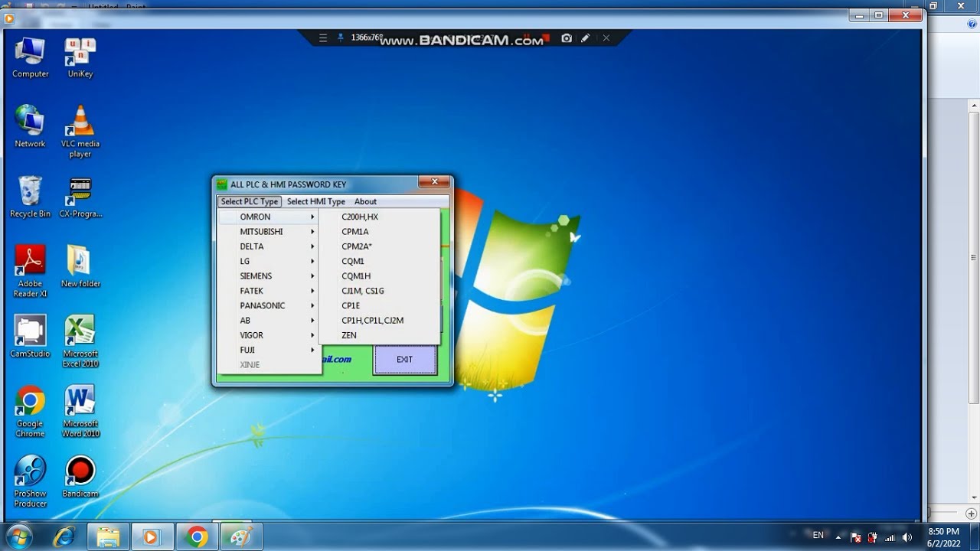
Task: Click the EXIT button
Action: coord(405,360)
